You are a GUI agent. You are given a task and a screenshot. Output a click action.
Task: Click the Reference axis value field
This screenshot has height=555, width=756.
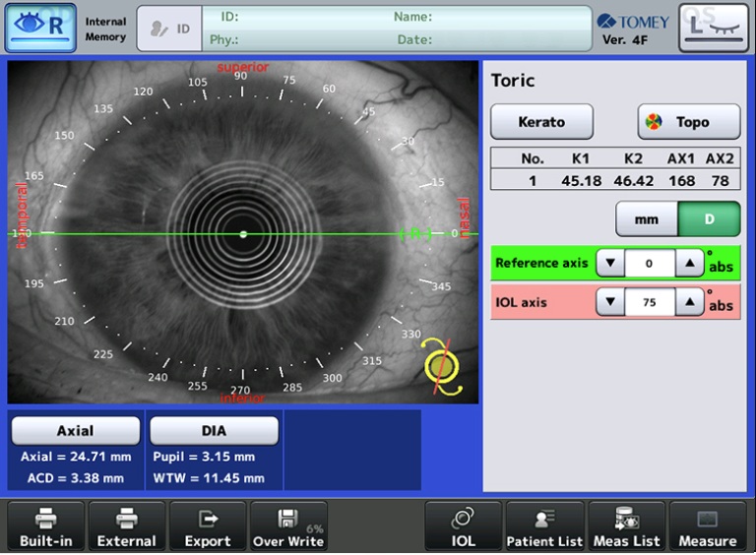pyautogui.click(x=650, y=263)
